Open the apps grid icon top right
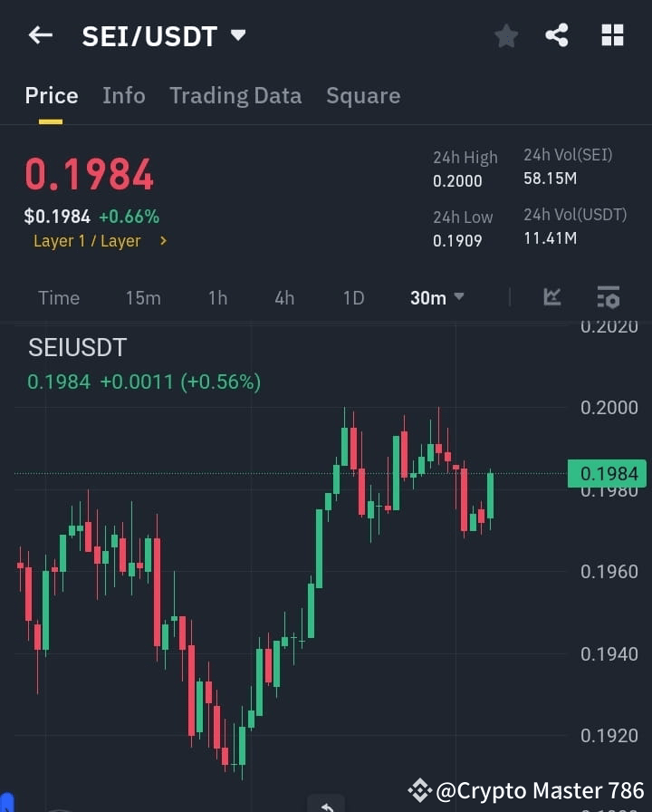The height and width of the screenshot is (812, 652). 612,35
